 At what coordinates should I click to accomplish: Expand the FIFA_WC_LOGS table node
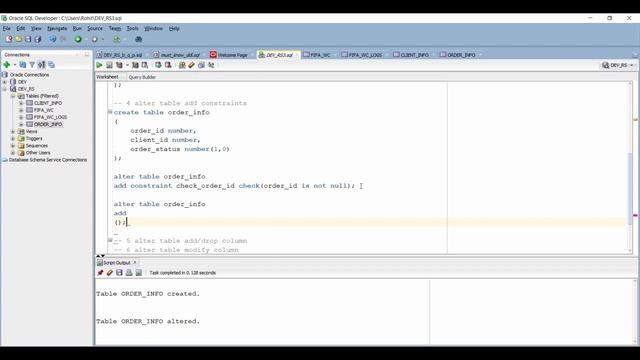point(21,117)
